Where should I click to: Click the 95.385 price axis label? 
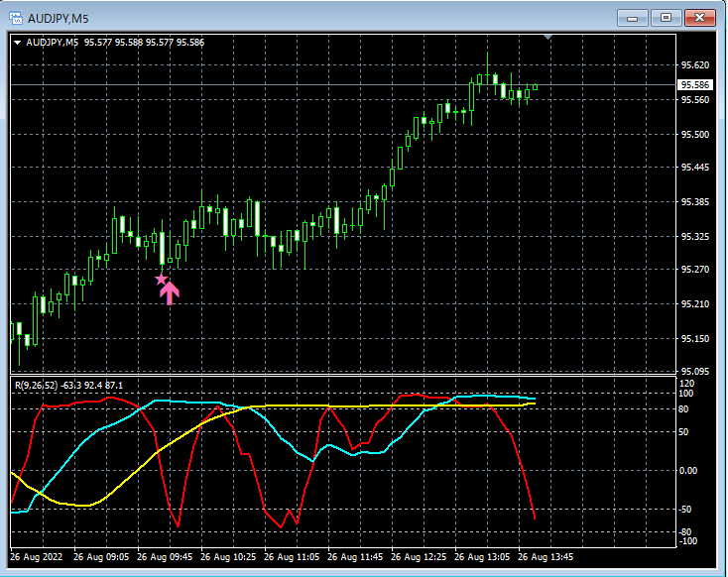pyautogui.click(x=694, y=202)
